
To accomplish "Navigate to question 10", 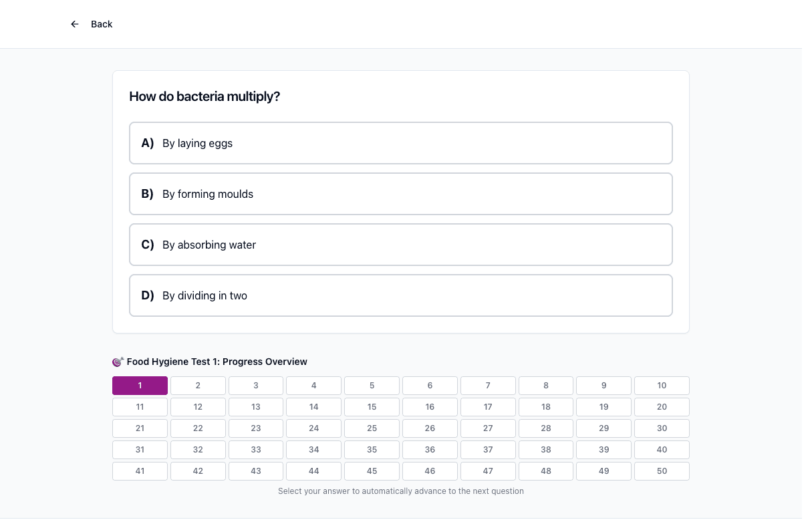I will pyautogui.click(x=662, y=386).
